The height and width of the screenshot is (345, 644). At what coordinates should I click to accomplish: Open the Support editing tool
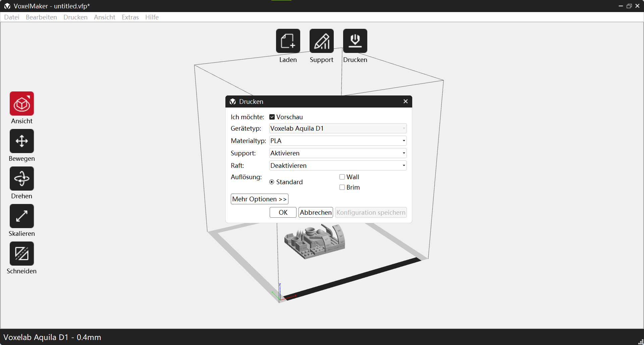point(321,41)
